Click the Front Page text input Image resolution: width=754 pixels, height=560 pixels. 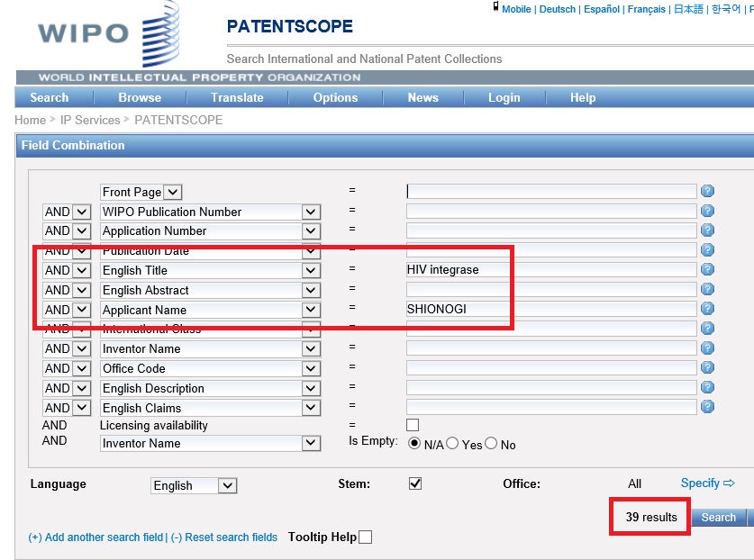click(551, 191)
